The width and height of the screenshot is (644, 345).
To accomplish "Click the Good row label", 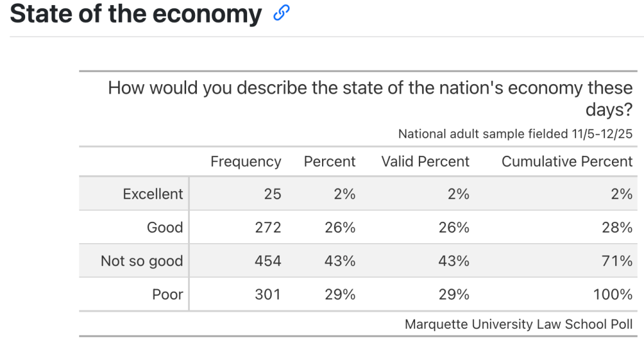I will (x=165, y=227).
